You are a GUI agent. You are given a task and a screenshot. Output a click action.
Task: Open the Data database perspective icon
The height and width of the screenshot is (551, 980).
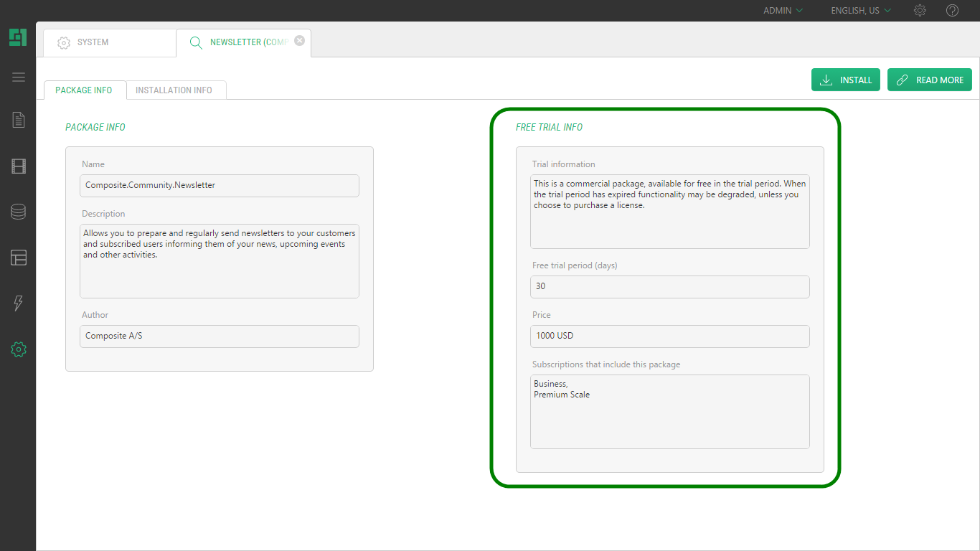click(x=19, y=212)
